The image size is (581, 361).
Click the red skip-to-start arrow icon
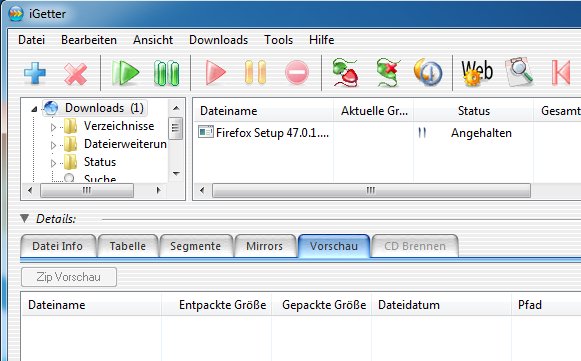561,73
